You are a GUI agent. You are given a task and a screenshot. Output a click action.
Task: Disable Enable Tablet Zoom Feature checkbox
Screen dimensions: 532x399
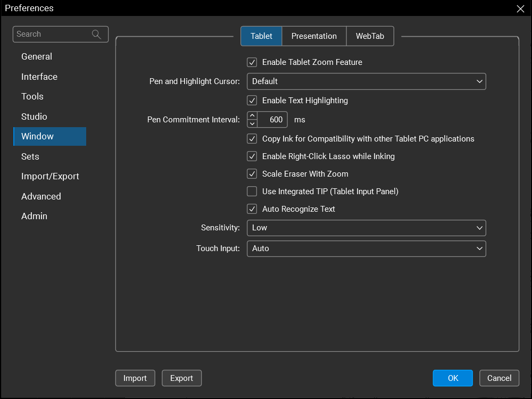pos(252,62)
